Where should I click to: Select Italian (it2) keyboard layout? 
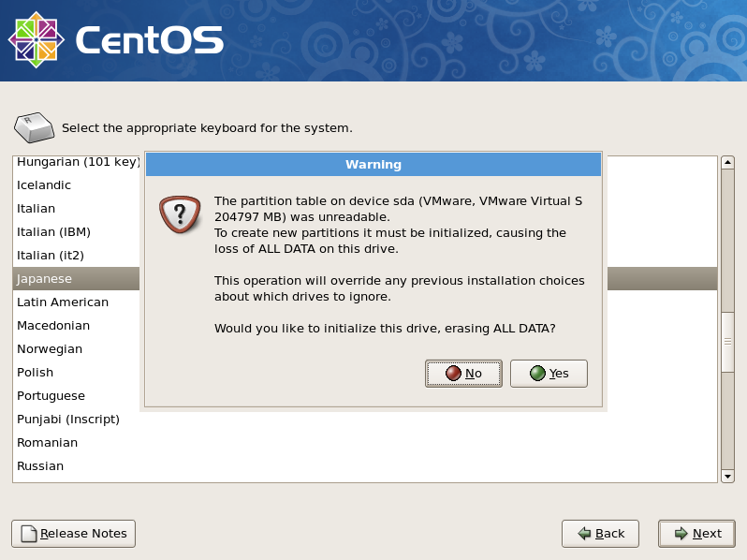click(x=76, y=255)
